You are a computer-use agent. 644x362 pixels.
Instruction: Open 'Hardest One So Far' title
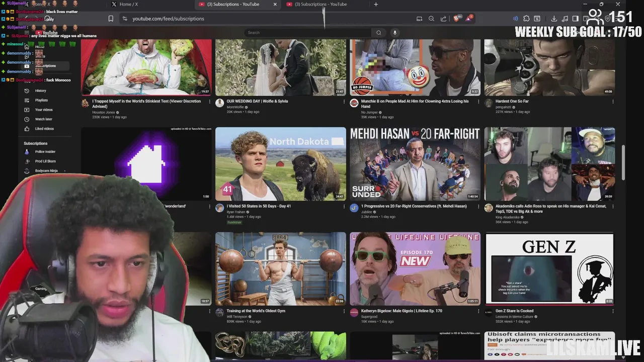click(x=512, y=101)
